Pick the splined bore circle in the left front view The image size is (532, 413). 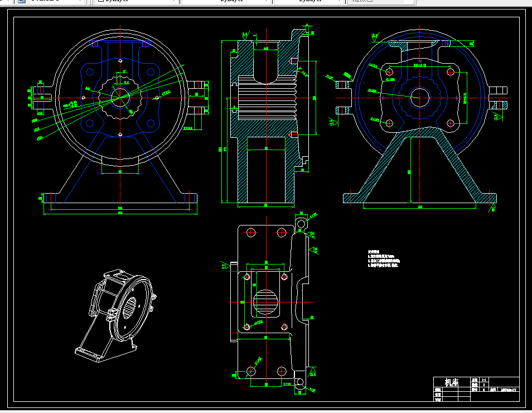(x=120, y=98)
